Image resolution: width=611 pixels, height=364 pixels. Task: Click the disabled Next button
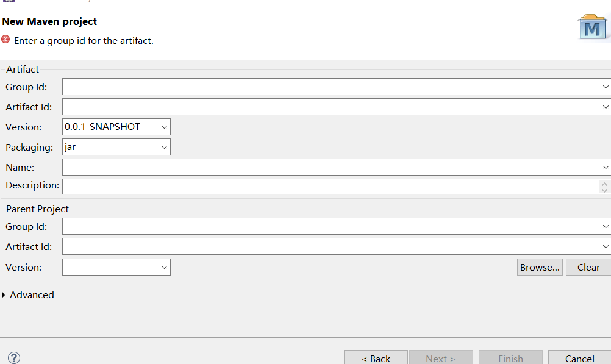[441, 358]
